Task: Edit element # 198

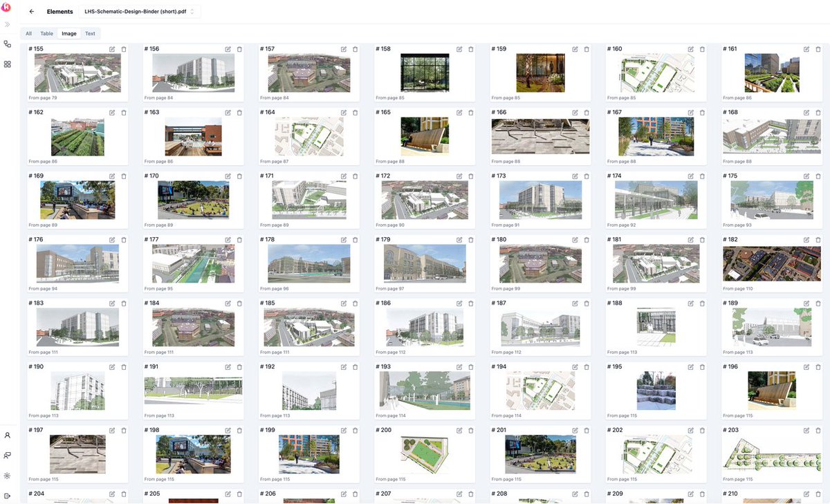Action: [228, 430]
